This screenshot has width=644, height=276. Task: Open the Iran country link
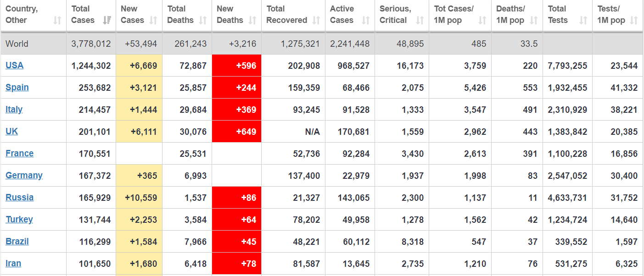pyautogui.click(x=13, y=264)
